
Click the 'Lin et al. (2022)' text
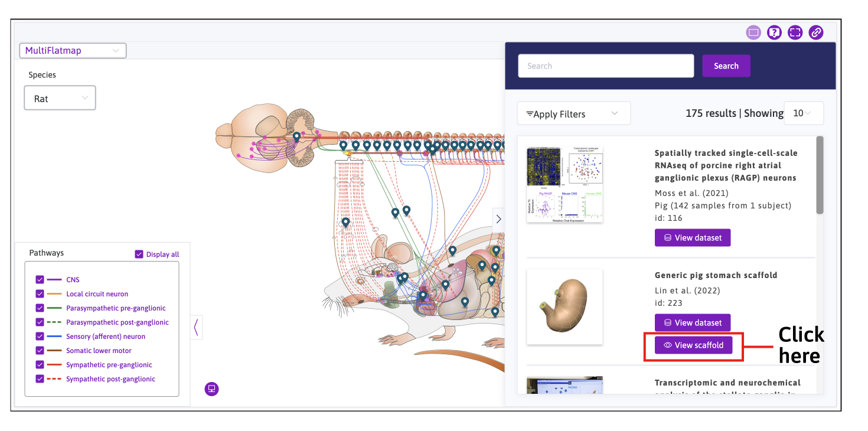click(x=687, y=290)
